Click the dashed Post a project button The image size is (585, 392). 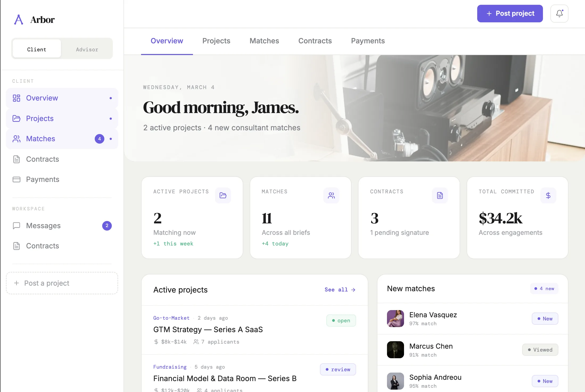pyautogui.click(x=62, y=283)
